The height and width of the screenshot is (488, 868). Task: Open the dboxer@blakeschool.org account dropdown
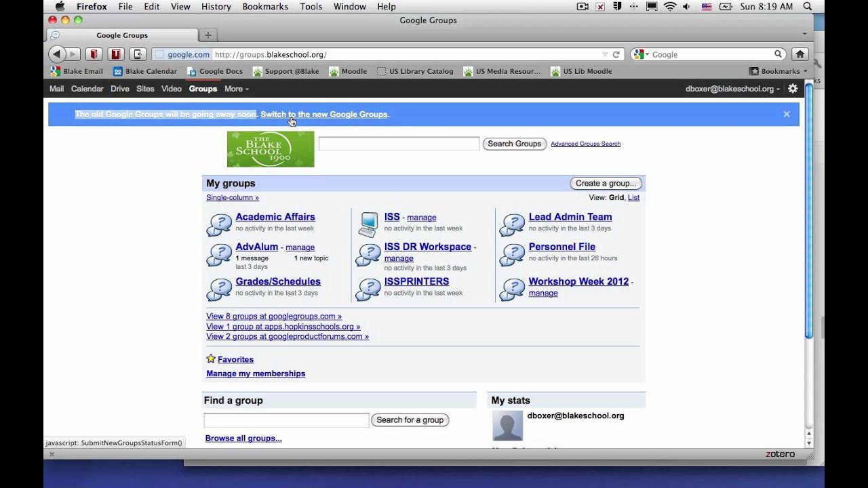click(732, 89)
